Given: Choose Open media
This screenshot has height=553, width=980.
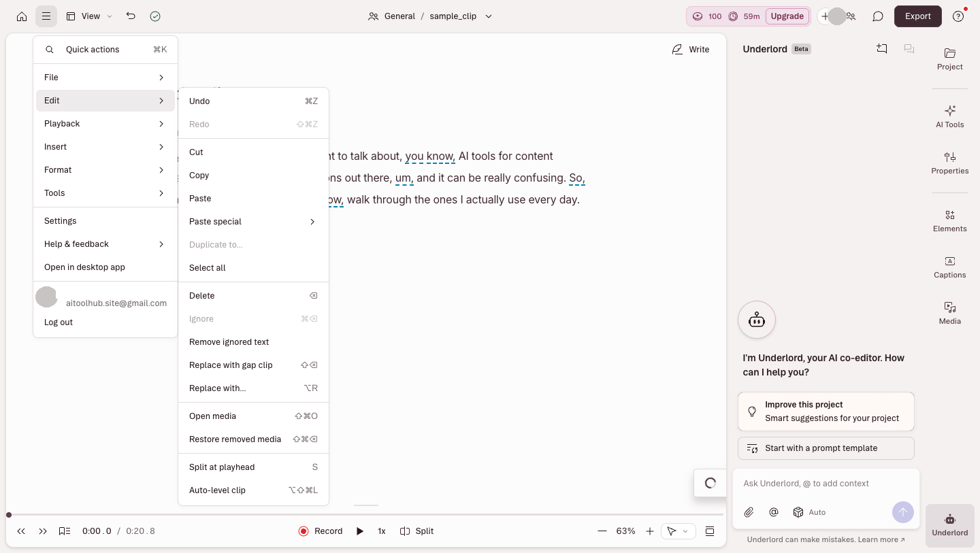Looking at the screenshot, I should pyautogui.click(x=253, y=416).
